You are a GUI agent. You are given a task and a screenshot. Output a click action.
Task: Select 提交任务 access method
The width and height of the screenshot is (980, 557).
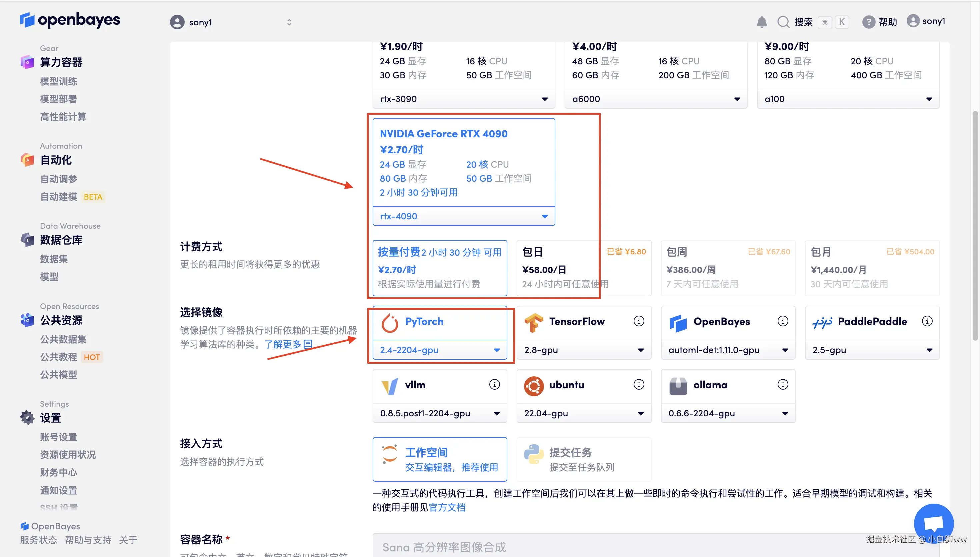tap(584, 459)
